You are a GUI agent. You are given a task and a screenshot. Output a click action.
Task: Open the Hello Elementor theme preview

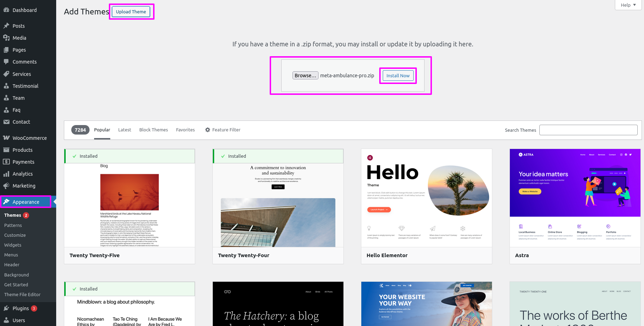[x=427, y=198]
